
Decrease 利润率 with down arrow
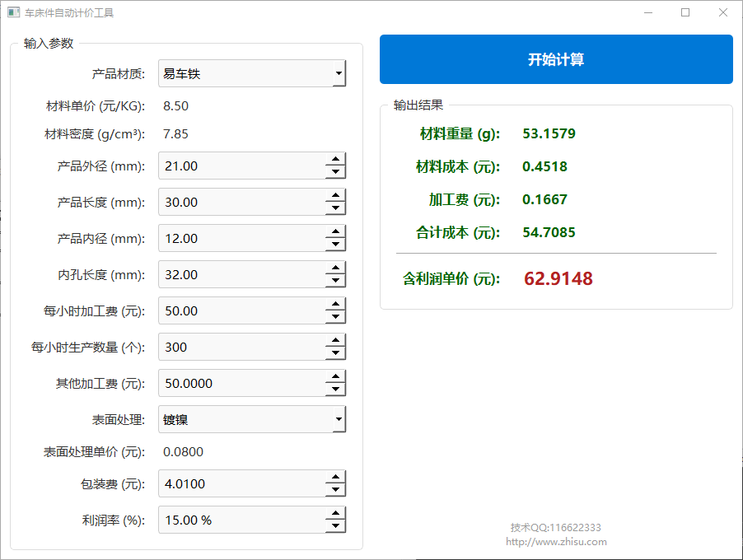pyautogui.click(x=334, y=527)
